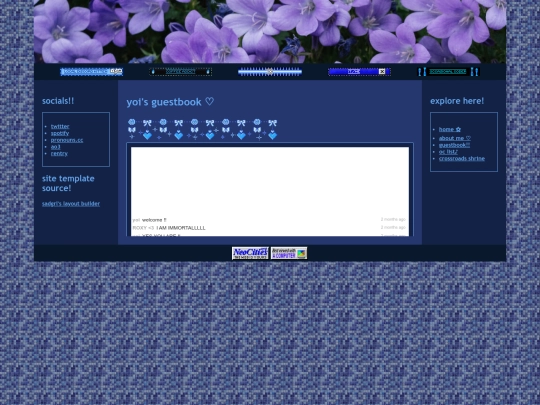This screenshot has width=540, height=405.
Task: Follow sadgrl's layout builder link
Action: click(x=71, y=204)
